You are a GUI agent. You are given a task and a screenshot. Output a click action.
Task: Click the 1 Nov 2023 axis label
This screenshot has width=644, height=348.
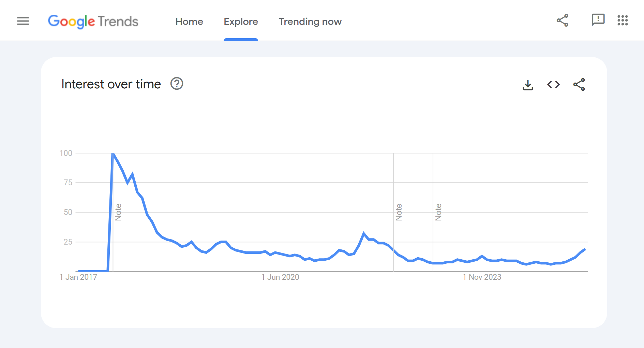482,277
